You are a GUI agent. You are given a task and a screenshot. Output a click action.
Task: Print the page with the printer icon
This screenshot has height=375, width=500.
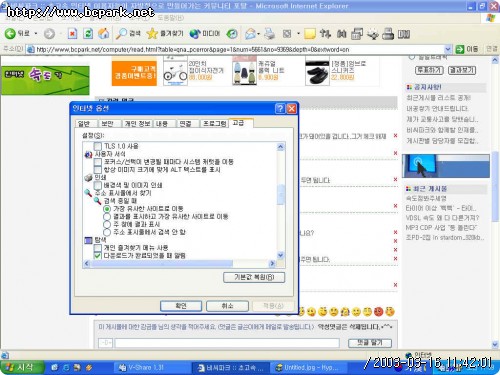pyautogui.click(x=270, y=34)
